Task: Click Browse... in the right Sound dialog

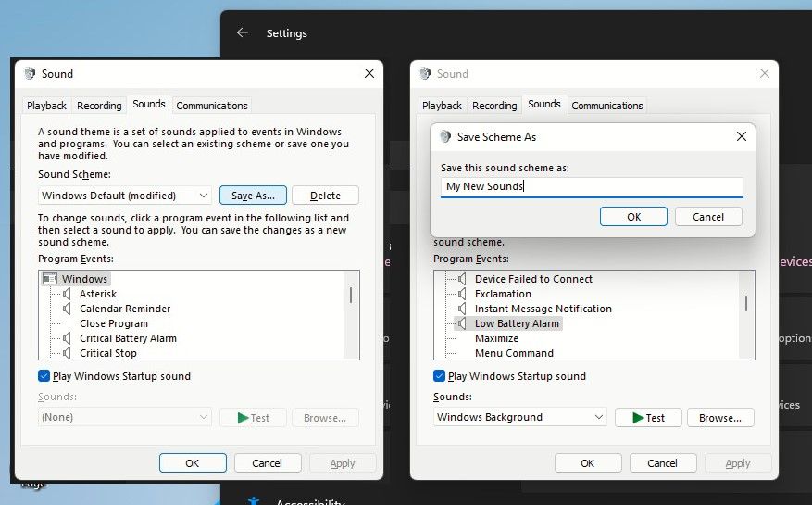Action: (720, 417)
